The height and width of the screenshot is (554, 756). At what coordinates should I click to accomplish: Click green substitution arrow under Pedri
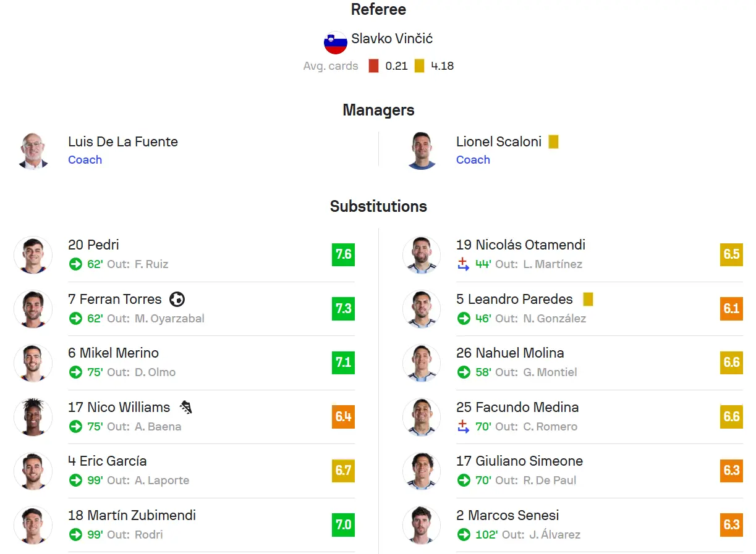click(x=75, y=264)
